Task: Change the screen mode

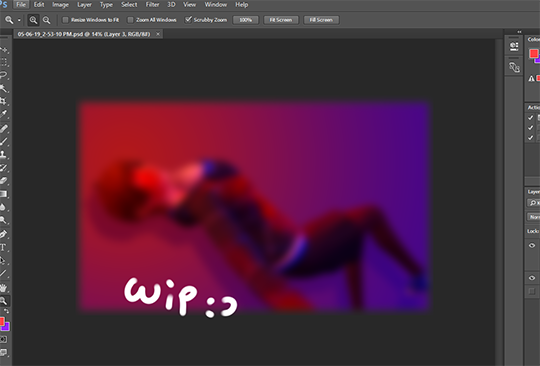Action: (3, 352)
